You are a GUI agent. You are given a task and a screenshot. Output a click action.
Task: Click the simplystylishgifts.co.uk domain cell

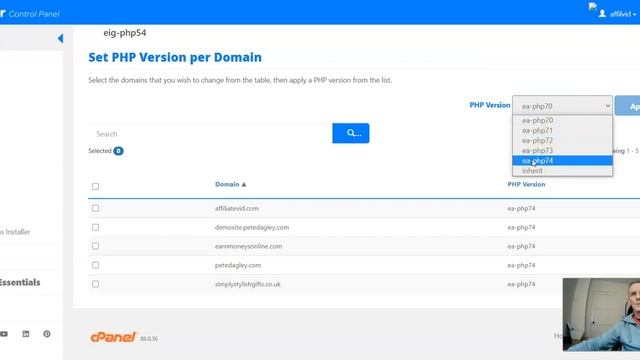click(x=247, y=284)
